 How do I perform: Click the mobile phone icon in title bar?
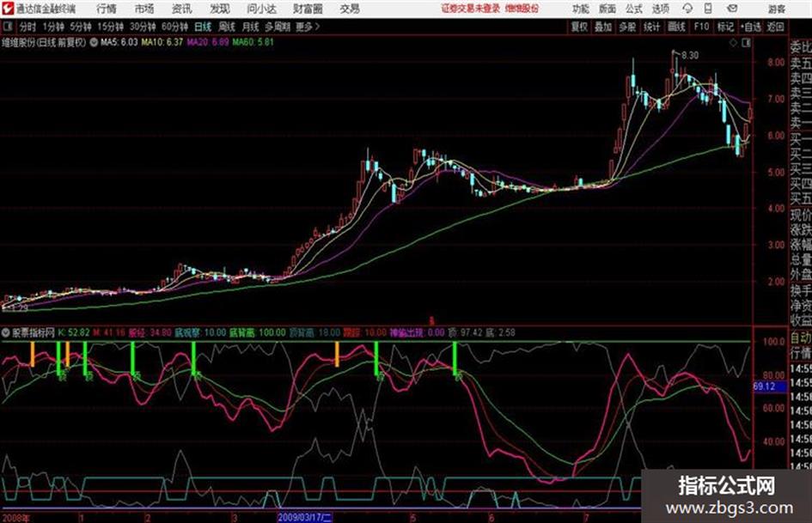(x=708, y=9)
